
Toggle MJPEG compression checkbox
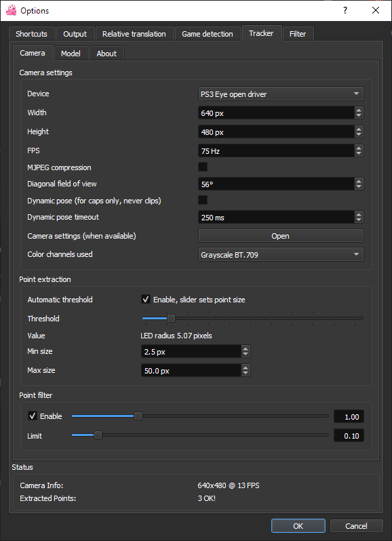203,167
